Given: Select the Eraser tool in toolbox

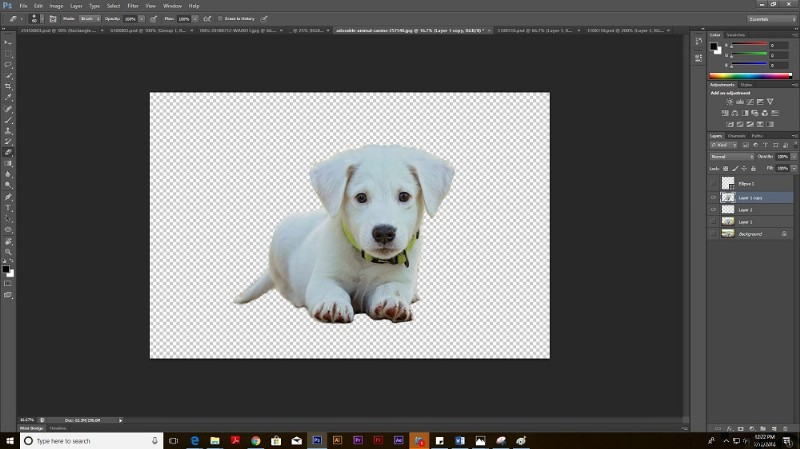Looking at the screenshot, I should pyautogui.click(x=8, y=153).
